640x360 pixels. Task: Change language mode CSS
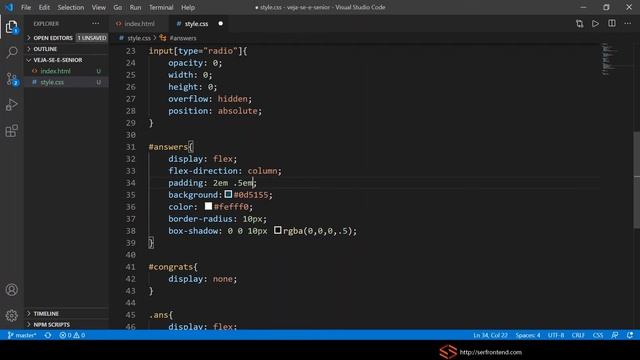point(598,335)
